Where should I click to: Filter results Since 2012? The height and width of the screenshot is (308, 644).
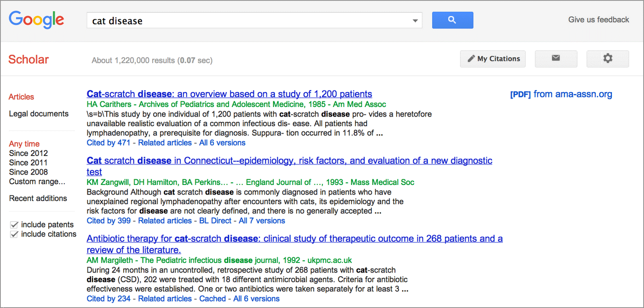(x=28, y=153)
